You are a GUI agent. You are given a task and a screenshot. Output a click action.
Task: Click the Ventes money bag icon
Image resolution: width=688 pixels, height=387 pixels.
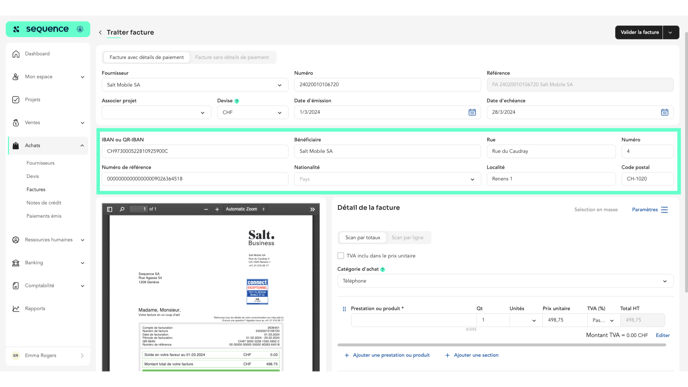(x=16, y=123)
